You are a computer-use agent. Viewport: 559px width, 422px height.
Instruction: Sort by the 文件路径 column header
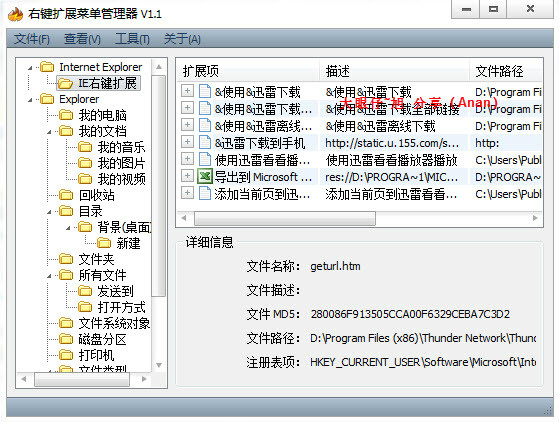point(506,71)
